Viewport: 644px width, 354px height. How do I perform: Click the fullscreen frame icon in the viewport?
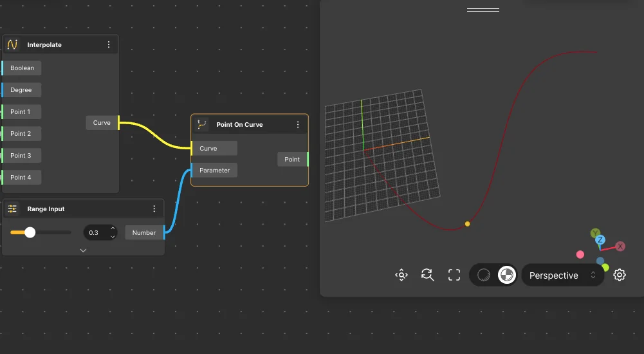click(454, 275)
